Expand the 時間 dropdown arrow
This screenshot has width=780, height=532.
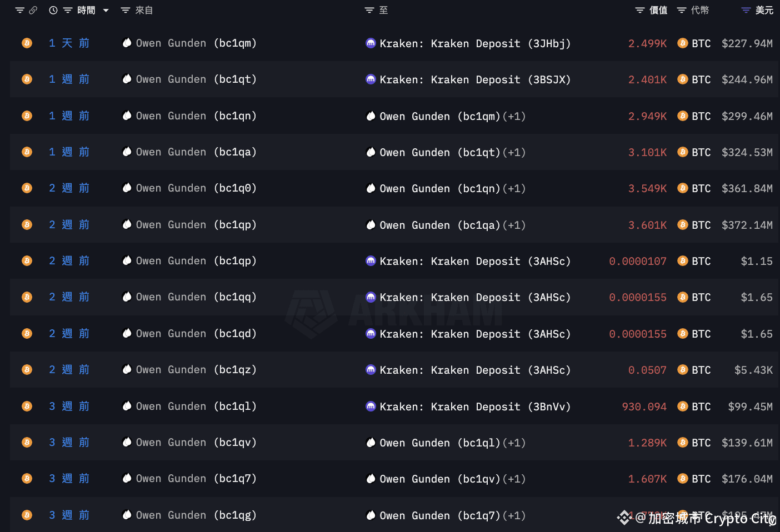click(106, 11)
